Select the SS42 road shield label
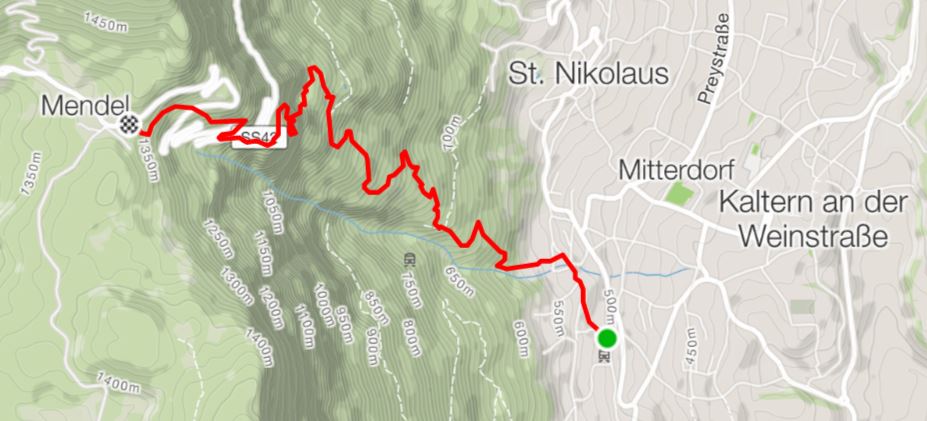This screenshot has width=927, height=421. [258, 140]
